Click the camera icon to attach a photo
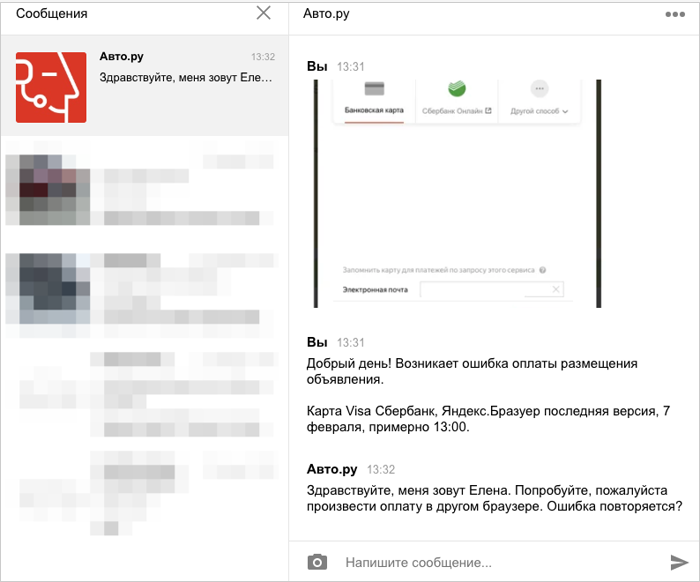The image size is (700, 582). tap(317, 562)
